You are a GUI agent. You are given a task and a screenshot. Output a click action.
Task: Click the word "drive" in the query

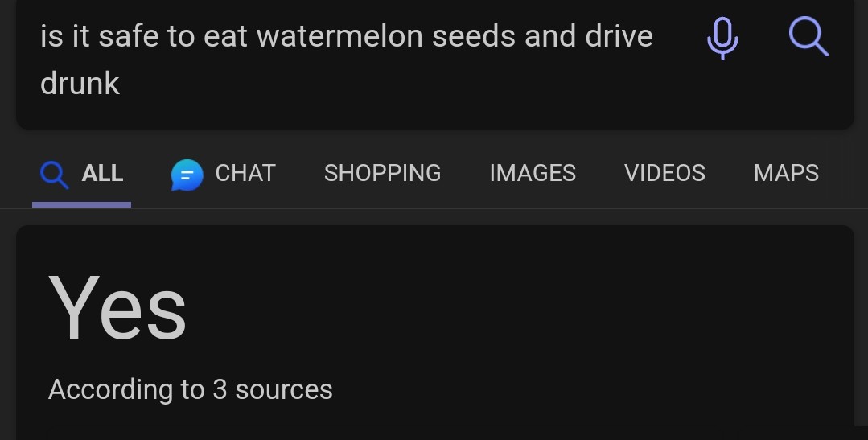[x=619, y=36]
